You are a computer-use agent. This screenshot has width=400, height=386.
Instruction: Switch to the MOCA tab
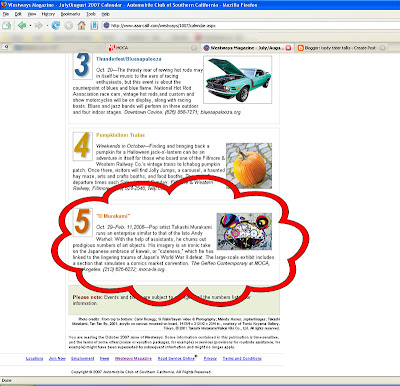(x=153, y=48)
